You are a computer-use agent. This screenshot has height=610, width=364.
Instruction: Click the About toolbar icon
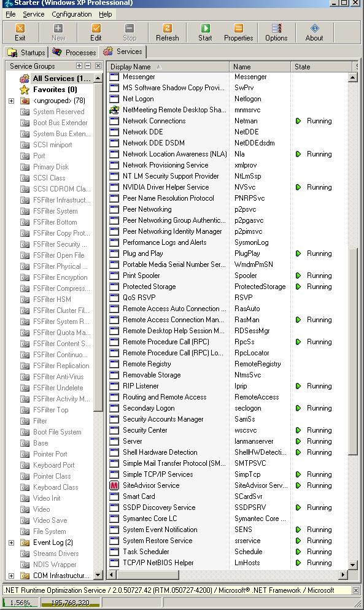click(x=314, y=33)
